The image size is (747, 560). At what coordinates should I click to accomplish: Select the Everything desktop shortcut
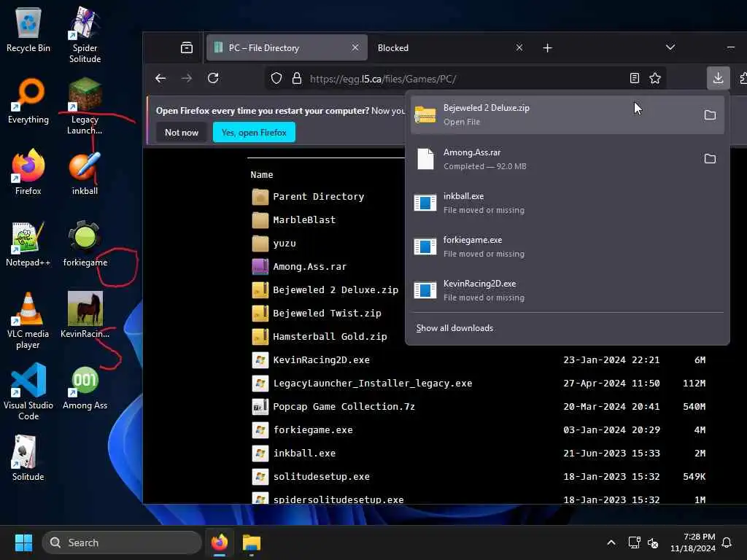click(28, 101)
